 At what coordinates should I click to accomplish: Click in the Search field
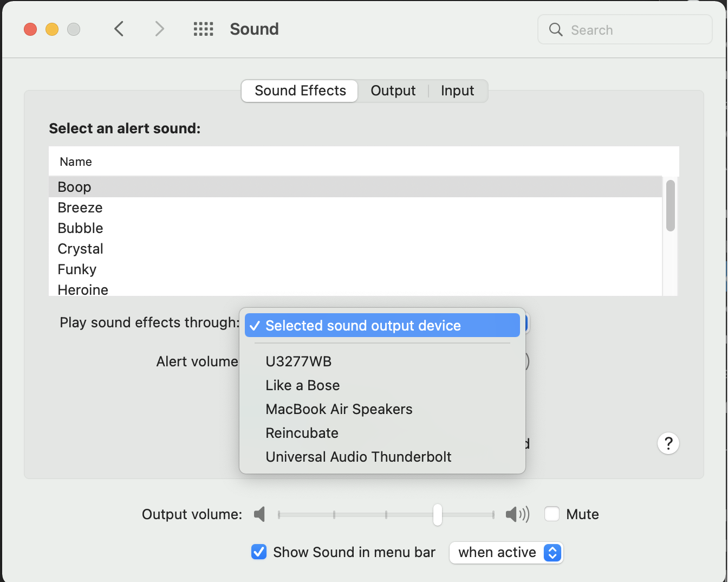click(625, 29)
